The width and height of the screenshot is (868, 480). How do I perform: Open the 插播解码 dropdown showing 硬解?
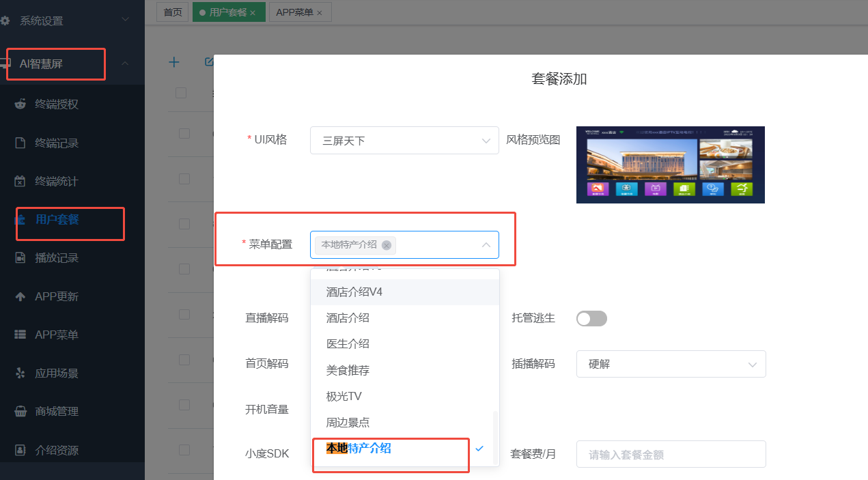(671, 364)
